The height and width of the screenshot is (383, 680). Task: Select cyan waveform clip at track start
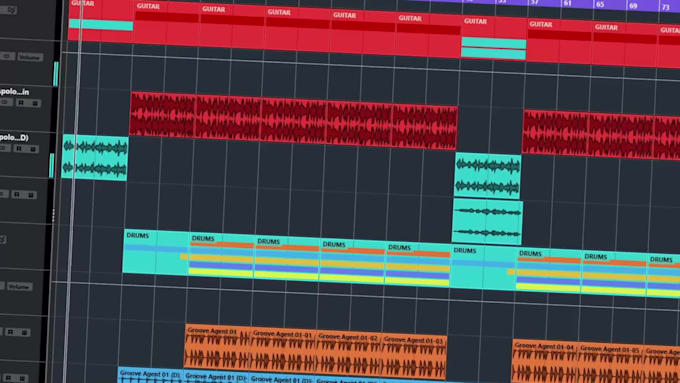[x=95, y=157]
